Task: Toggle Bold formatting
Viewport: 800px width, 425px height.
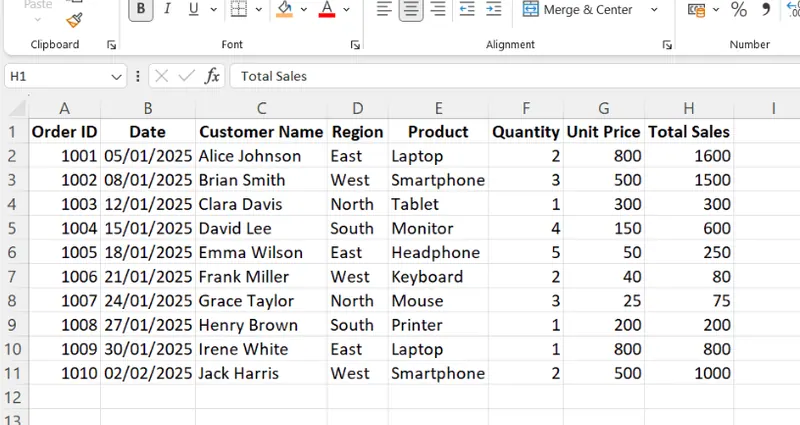Action: 141,10
